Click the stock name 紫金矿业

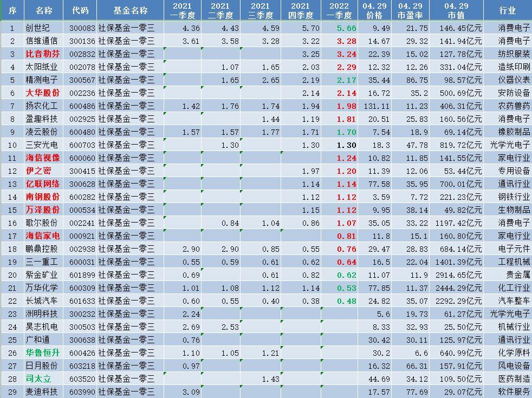[42, 275]
